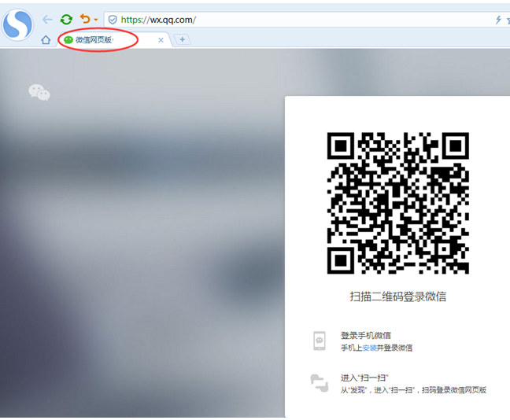The height and width of the screenshot is (420, 510).
Task: Reload the page with green refresh icon
Action: pyautogui.click(x=66, y=19)
